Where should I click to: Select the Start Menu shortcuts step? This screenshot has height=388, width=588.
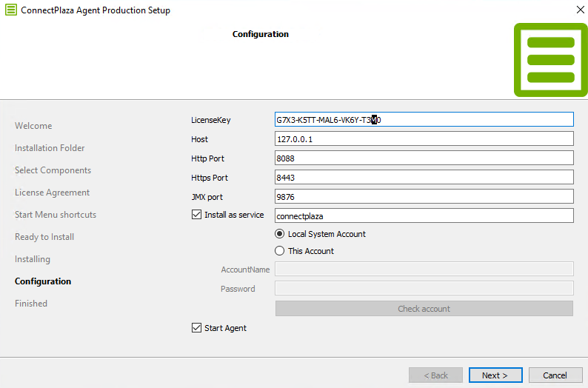[x=56, y=215]
